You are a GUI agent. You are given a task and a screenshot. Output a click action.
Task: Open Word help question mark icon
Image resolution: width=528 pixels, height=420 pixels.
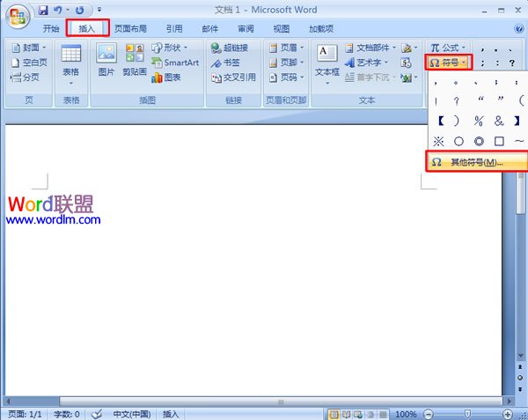point(519,29)
